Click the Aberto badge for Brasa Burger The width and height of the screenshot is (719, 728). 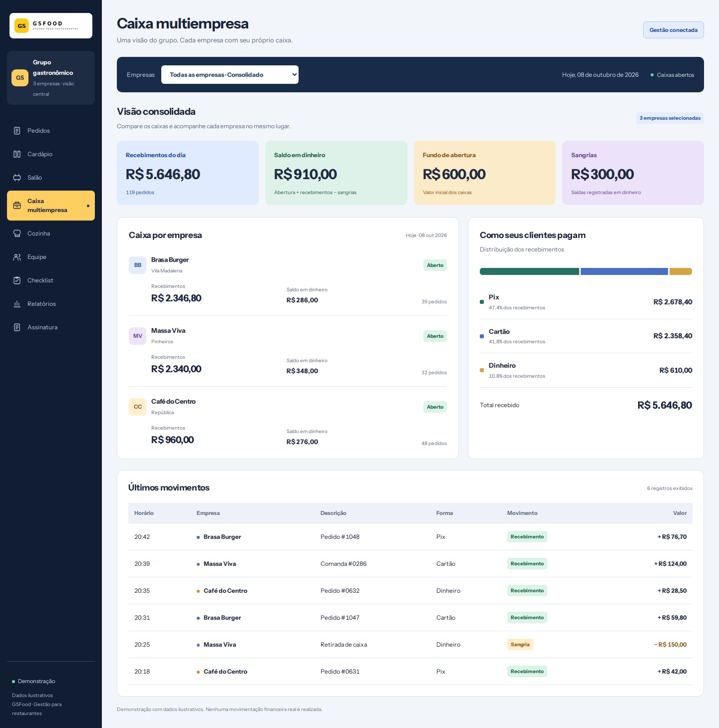tap(435, 265)
